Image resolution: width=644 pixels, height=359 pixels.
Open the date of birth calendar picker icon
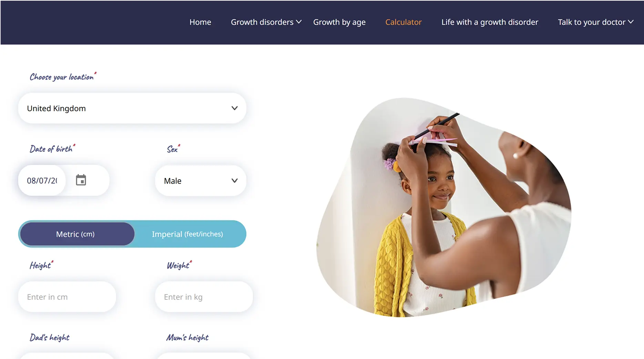click(x=81, y=180)
